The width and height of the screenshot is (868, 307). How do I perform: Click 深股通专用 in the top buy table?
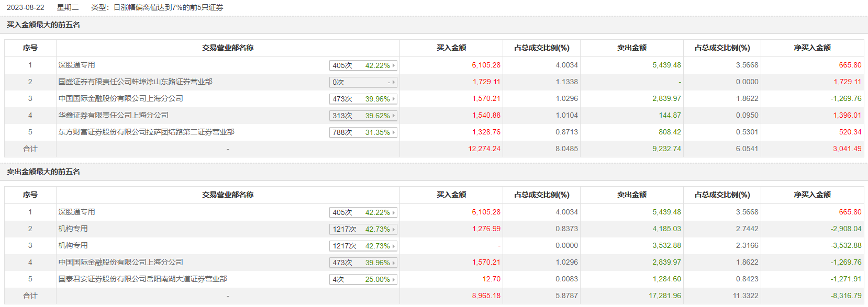(76, 65)
